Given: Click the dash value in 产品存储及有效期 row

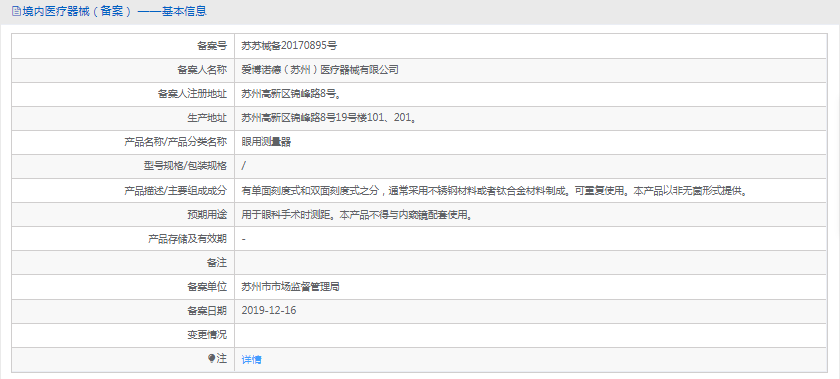Looking at the screenshot, I should (244, 239).
